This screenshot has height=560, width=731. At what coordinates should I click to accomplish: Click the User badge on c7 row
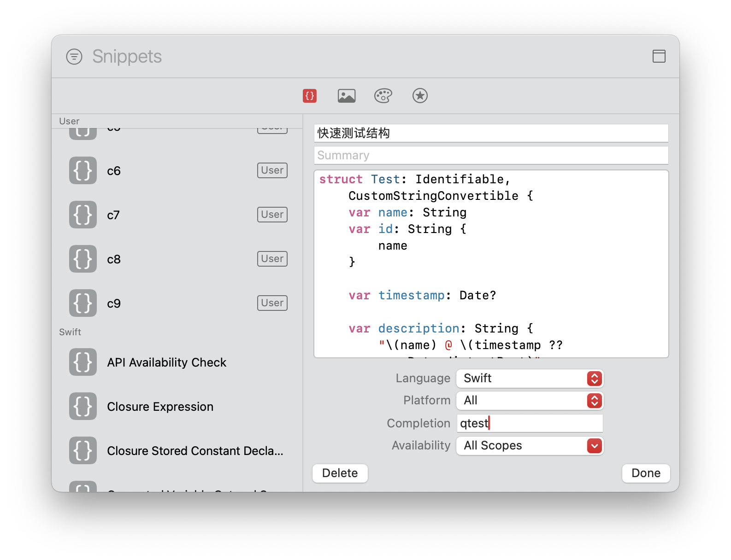click(272, 215)
